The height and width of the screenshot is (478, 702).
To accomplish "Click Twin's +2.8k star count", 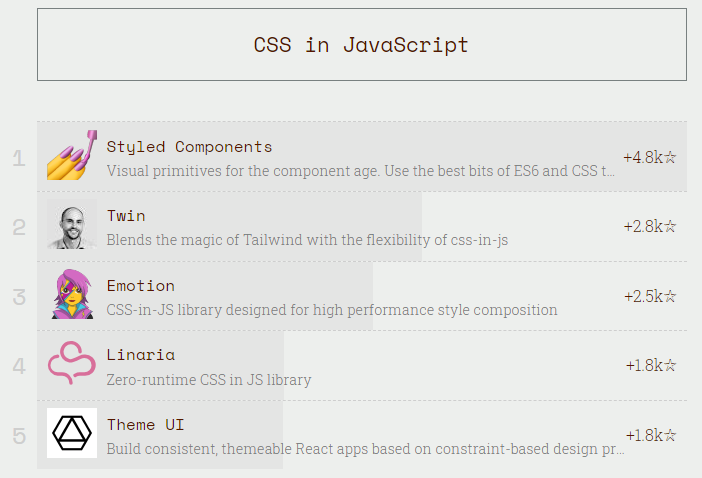I will 649,226.
